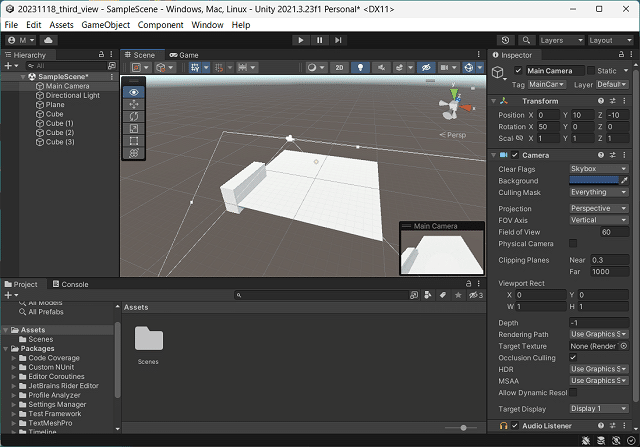
Task: Click the Play button
Action: pyautogui.click(x=301, y=40)
